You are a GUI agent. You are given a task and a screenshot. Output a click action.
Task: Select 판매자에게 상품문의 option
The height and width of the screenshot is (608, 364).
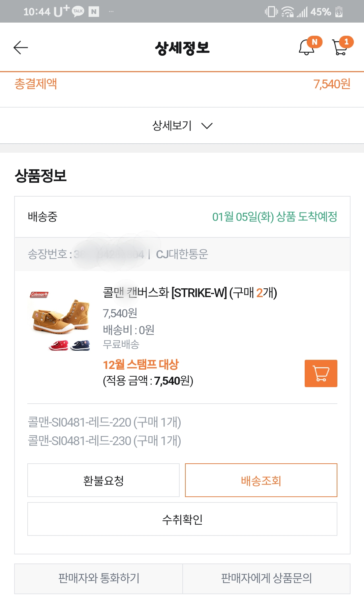[x=266, y=578]
